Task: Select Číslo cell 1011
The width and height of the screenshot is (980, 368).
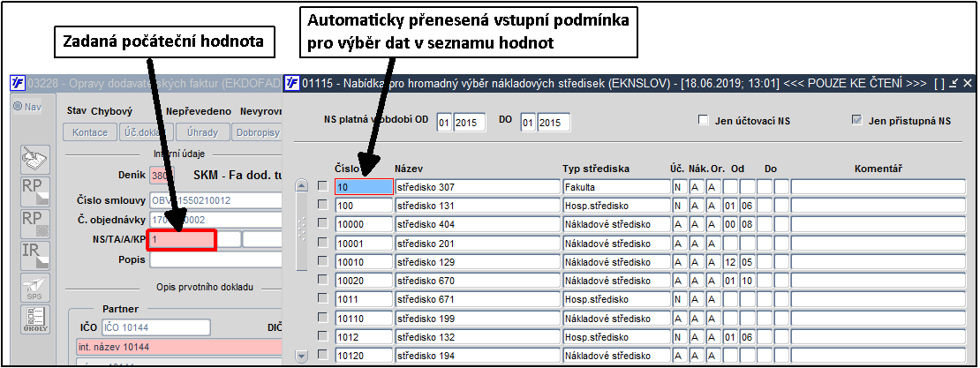Action: pyautogui.click(x=365, y=300)
